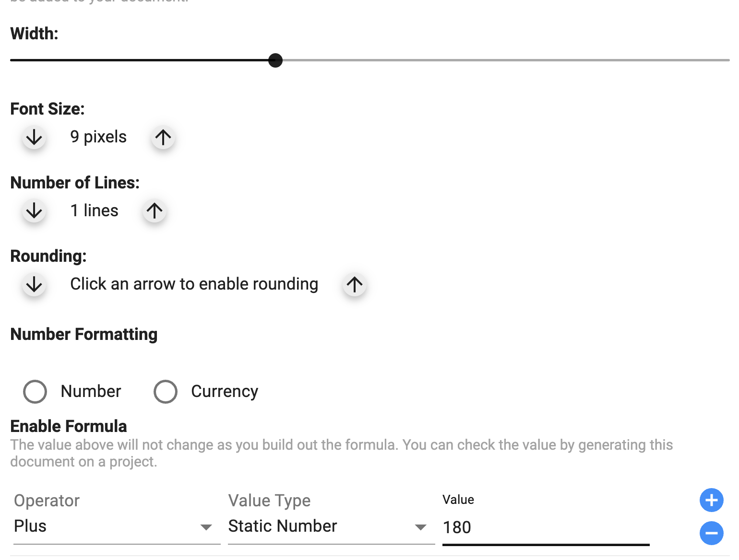Click the Operator dropdown arrow
739x560 pixels.
point(206,527)
